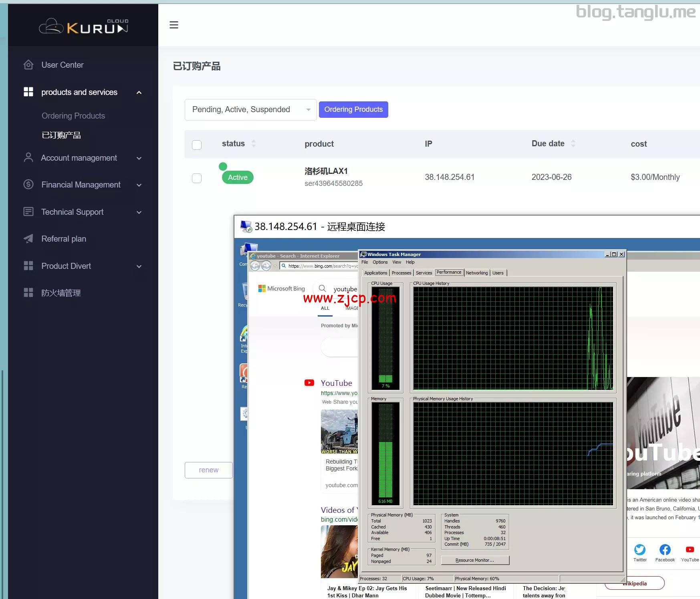Expand the Account management menu
Image resolution: width=700 pixels, height=599 pixels.
tap(139, 158)
